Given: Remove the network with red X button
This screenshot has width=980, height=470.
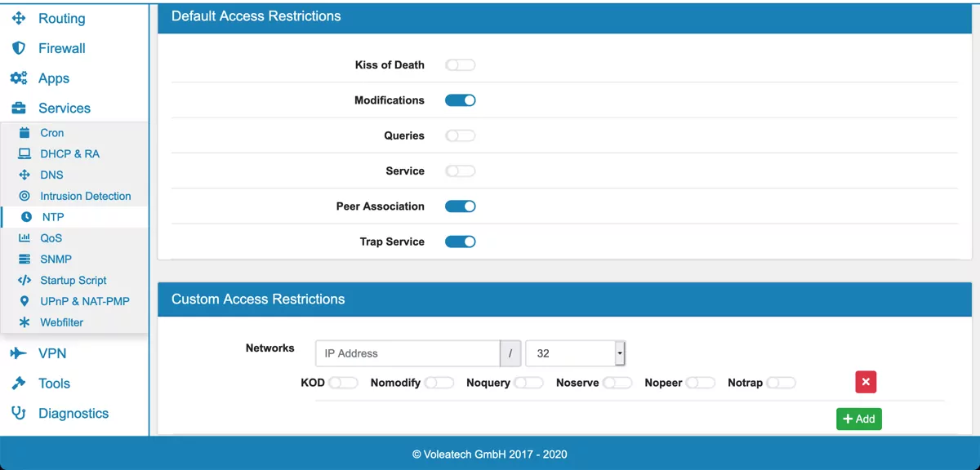Looking at the screenshot, I should coord(866,382).
